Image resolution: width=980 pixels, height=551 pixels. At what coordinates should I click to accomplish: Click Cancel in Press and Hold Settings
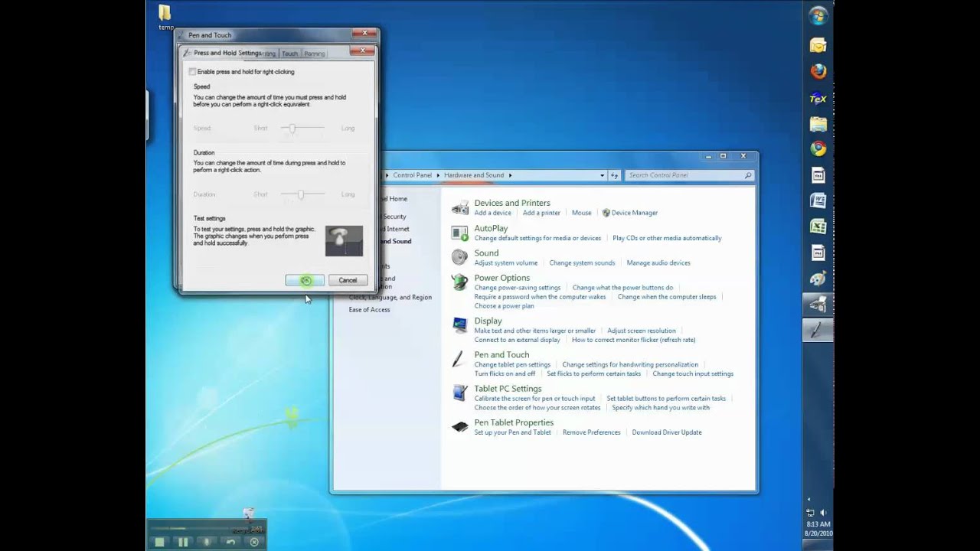(348, 280)
